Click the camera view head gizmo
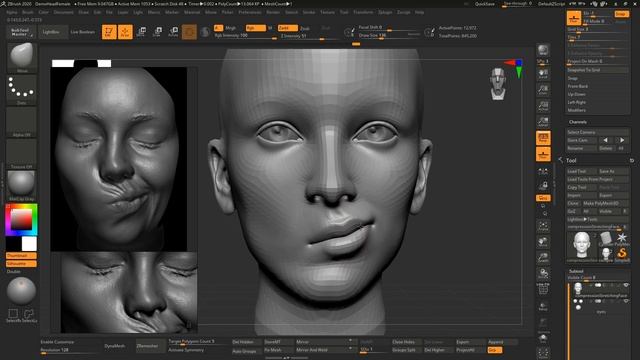 (x=498, y=84)
